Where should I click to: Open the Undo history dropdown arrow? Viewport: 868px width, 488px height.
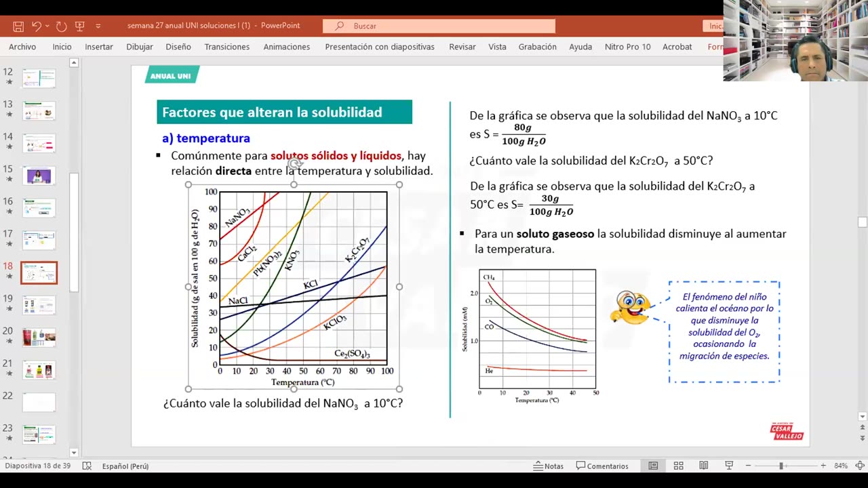[x=47, y=26]
